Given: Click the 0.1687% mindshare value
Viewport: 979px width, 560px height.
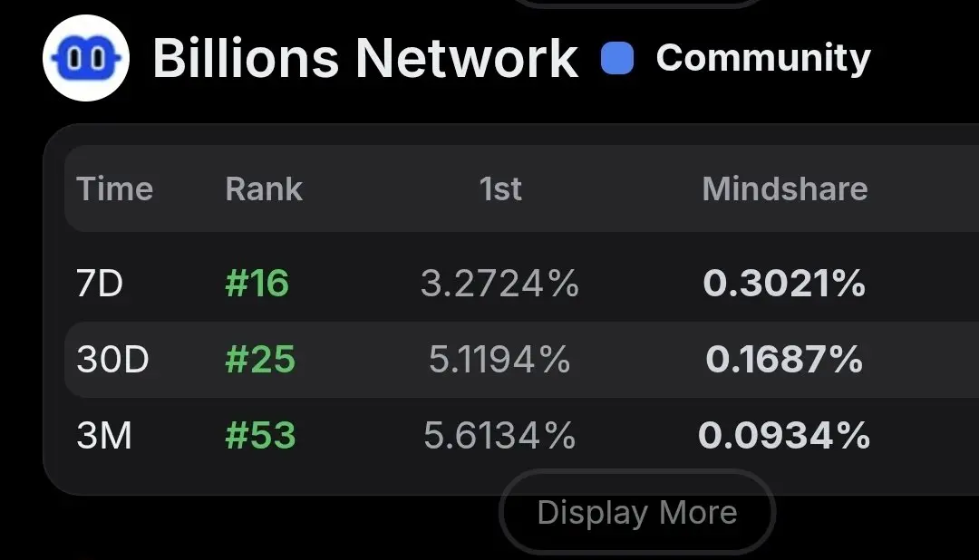Looking at the screenshot, I should pos(784,360).
